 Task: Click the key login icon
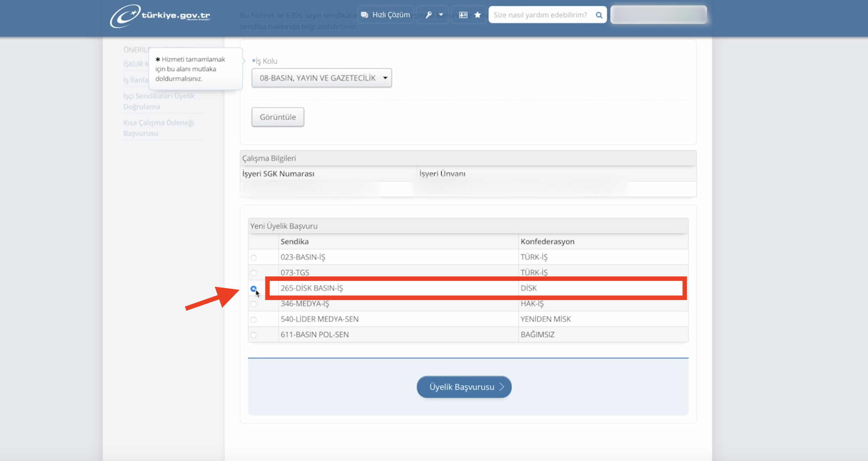429,15
